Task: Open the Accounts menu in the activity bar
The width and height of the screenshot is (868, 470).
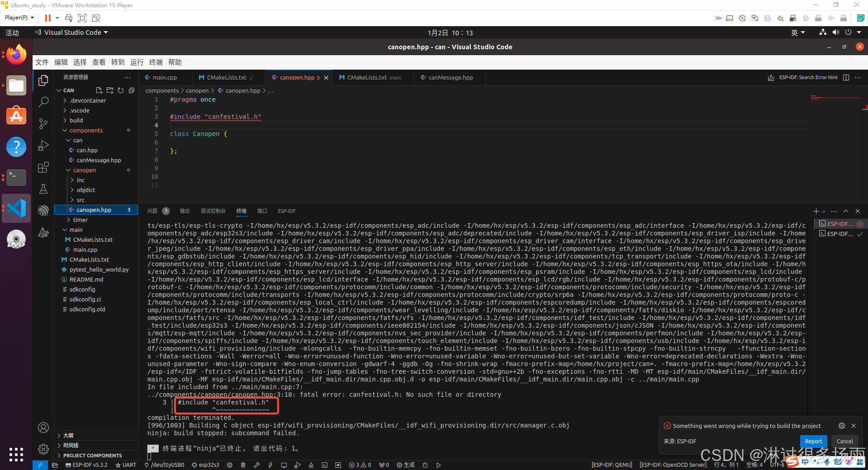Action: coord(43,428)
